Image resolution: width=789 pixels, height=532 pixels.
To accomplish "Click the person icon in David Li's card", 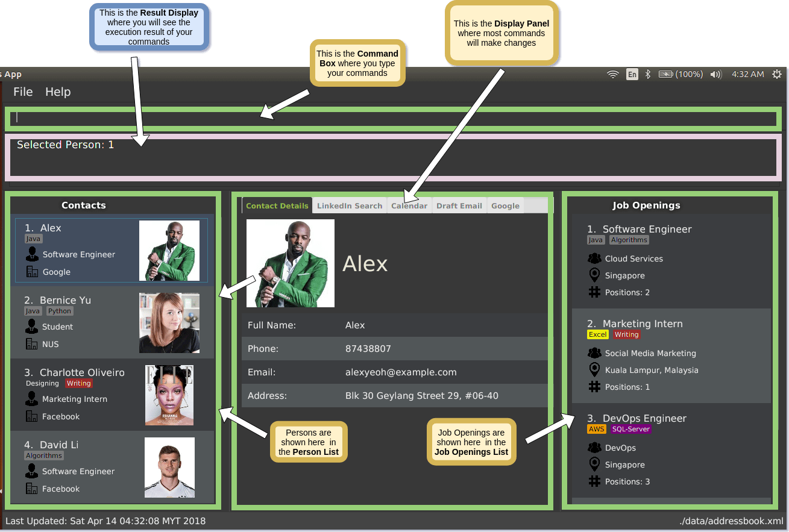I will pyautogui.click(x=32, y=471).
